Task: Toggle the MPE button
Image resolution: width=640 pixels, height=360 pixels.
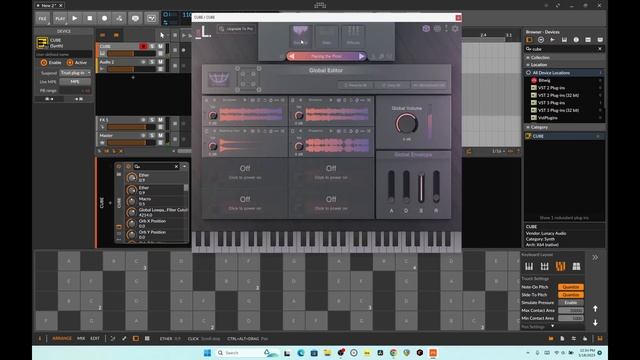Action: pos(75,82)
